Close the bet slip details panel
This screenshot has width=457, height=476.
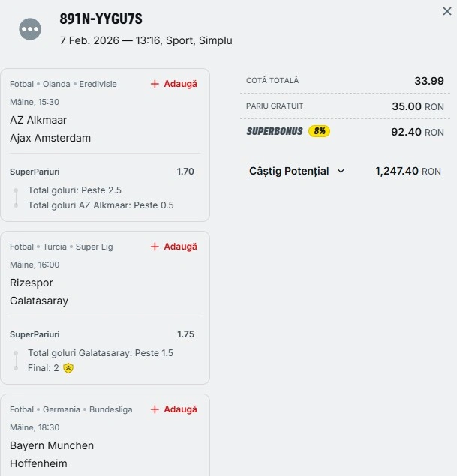pos(447,11)
